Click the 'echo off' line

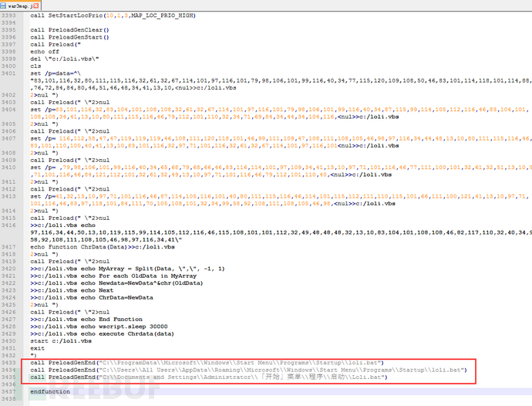coord(45,52)
